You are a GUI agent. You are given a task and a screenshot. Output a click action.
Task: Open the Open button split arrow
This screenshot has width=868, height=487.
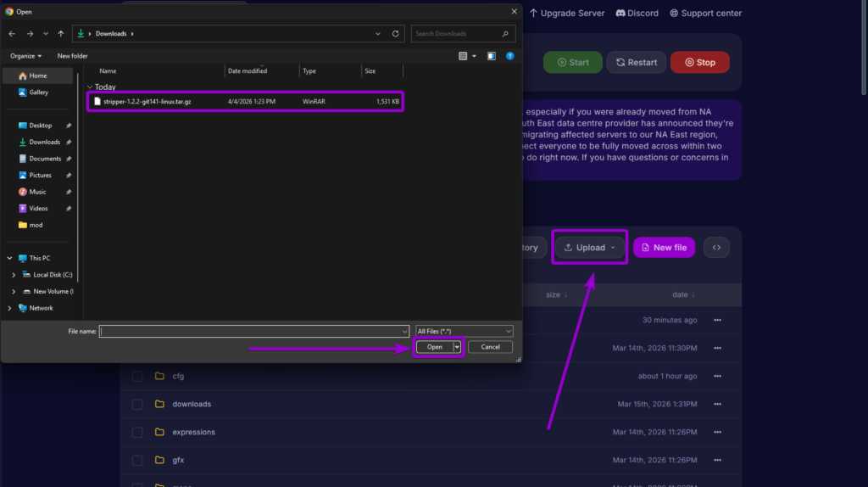tap(457, 347)
